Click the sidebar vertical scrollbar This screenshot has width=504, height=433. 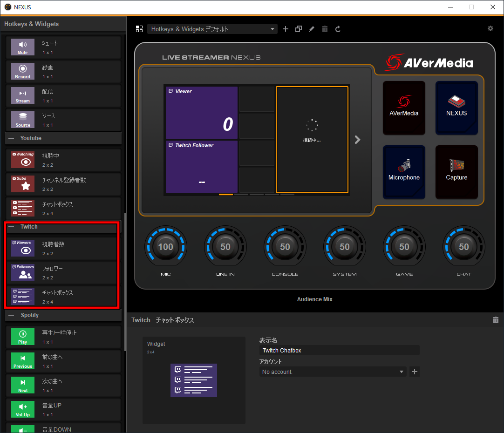(x=125, y=282)
